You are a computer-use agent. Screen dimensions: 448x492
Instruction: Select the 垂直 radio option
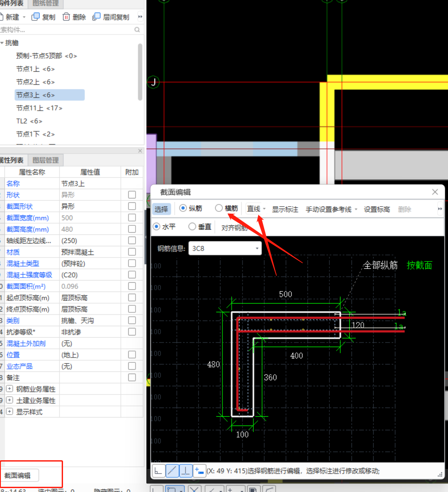pos(192,226)
